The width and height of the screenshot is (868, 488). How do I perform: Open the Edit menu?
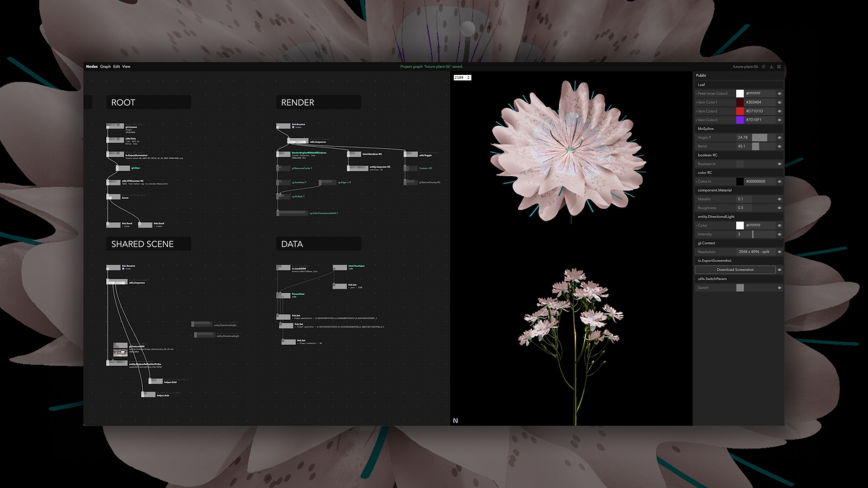[117, 67]
